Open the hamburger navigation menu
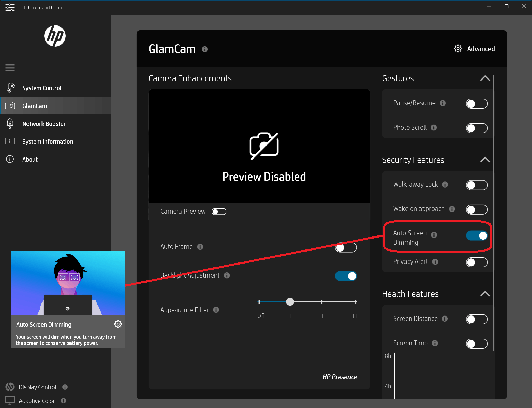The height and width of the screenshot is (408, 532). coord(10,68)
